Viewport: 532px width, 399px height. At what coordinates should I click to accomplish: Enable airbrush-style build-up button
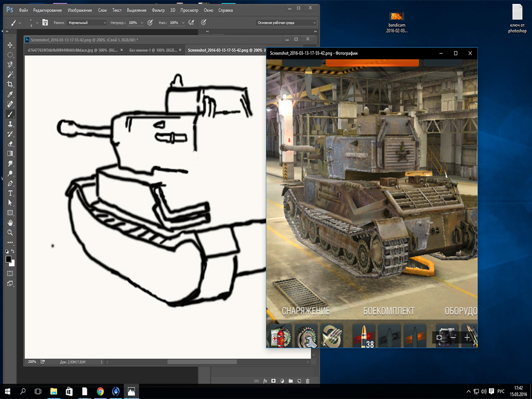[x=191, y=23]
